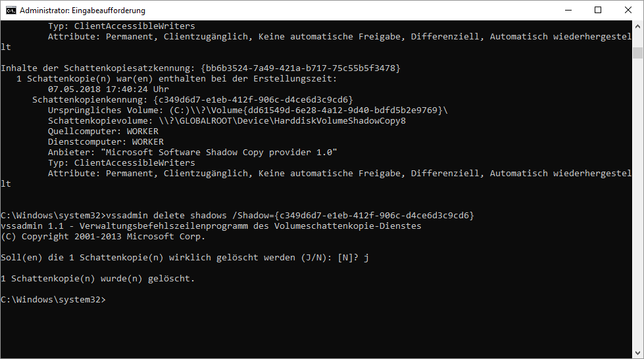Click the 'Dienstcomputer: WORKER' line
This screenshot has width=644, height=359.
pyautogui.click(x=105, y=142)
